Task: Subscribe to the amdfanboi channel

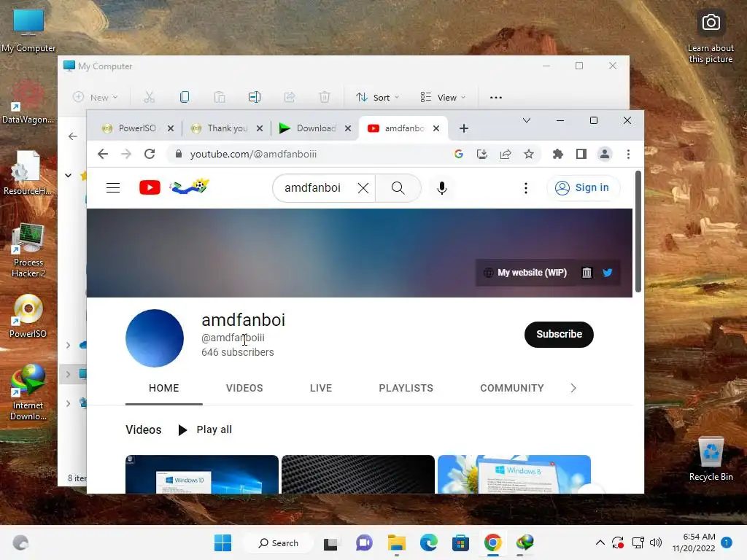Action: [x=559, y=334]
